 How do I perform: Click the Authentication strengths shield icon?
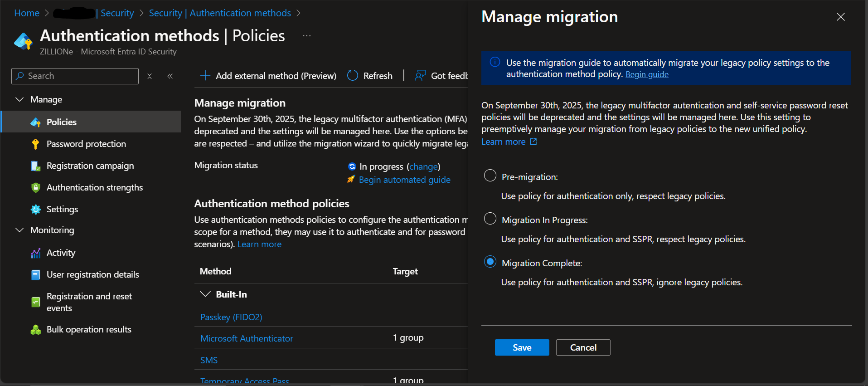[x=35, y=187]
